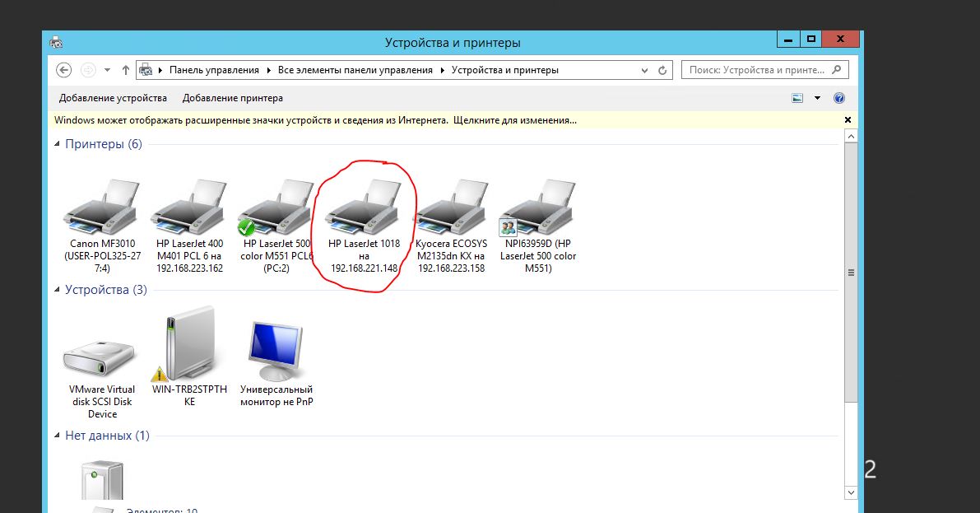Click the yellow Windows info bar message

[x=316, y=120]
